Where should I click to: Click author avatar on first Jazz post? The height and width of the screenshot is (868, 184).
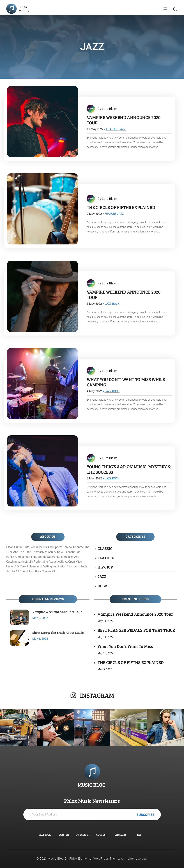point(91,108)
